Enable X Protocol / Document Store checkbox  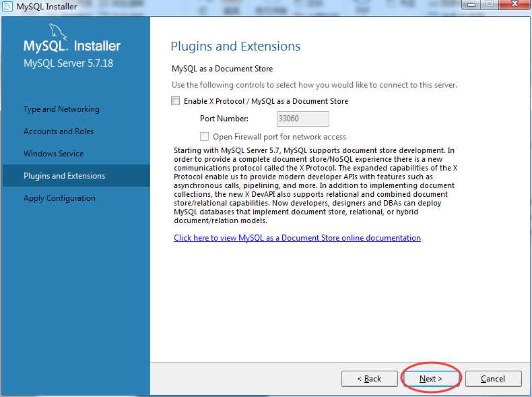click(x=175, y=101)
